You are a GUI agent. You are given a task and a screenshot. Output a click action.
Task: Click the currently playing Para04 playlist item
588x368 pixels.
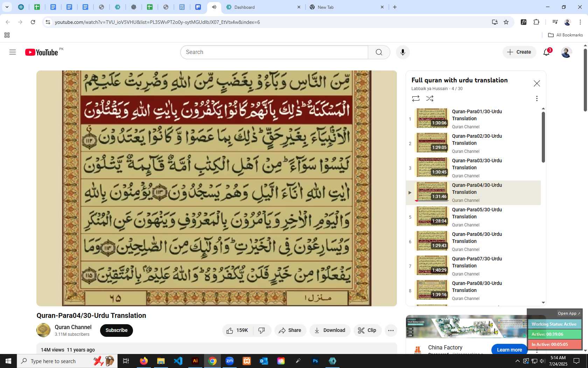474,193
